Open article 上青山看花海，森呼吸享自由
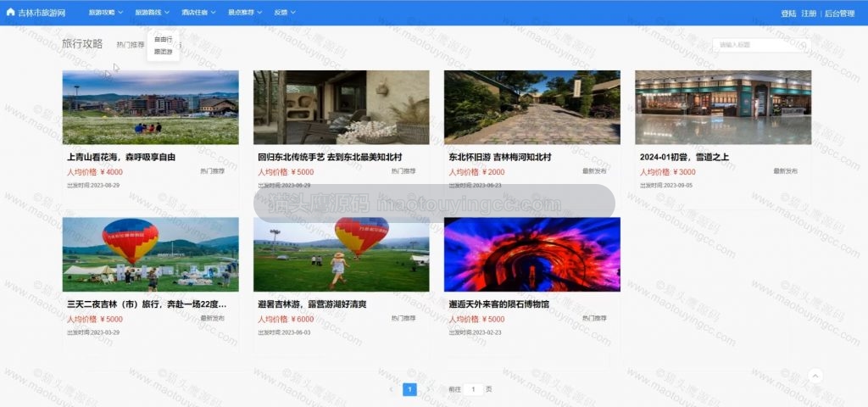This screenshot has width=868, height=407. tap(121, 157)
